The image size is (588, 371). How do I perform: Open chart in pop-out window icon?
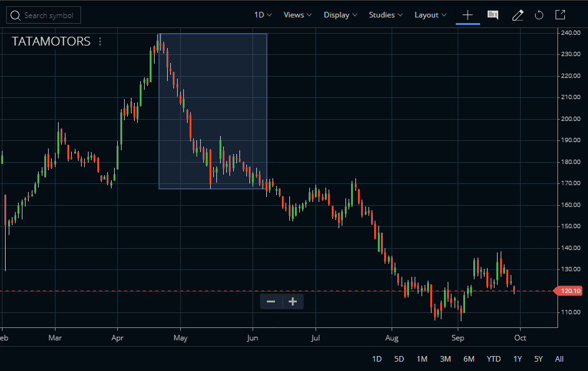560,15
